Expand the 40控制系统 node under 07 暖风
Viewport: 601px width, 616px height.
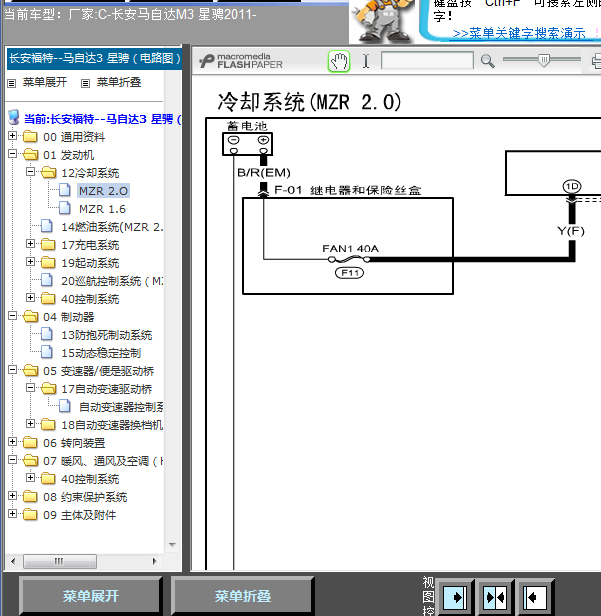[31, 478]
